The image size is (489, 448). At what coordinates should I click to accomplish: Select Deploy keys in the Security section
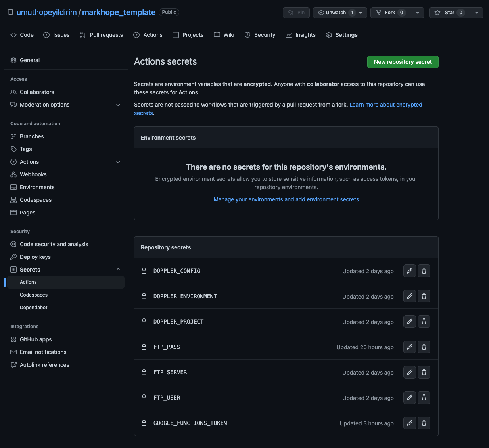pos(35,257)
